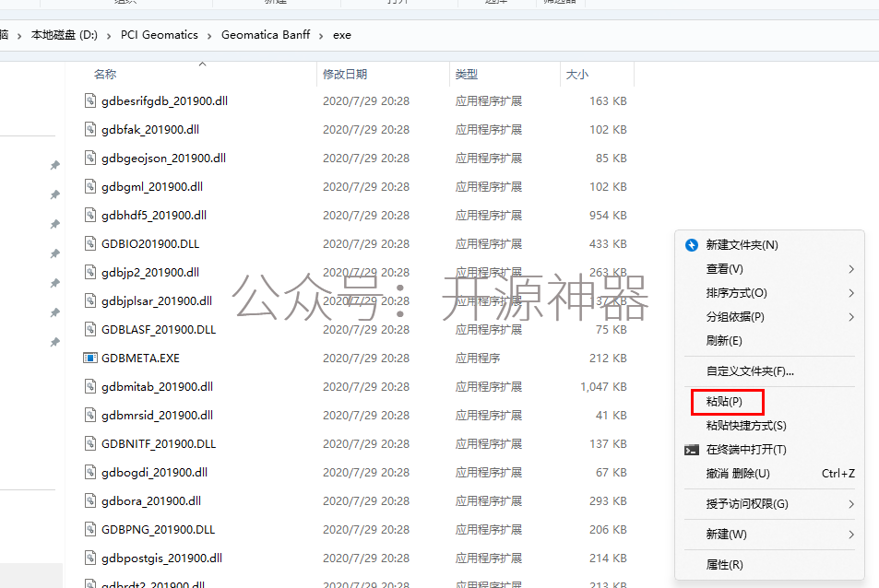The width and height of the screenshot is (879, 588).
Task: Click the gdbjplsar_201900.dll file icon
Action: [x=90, y=300]
